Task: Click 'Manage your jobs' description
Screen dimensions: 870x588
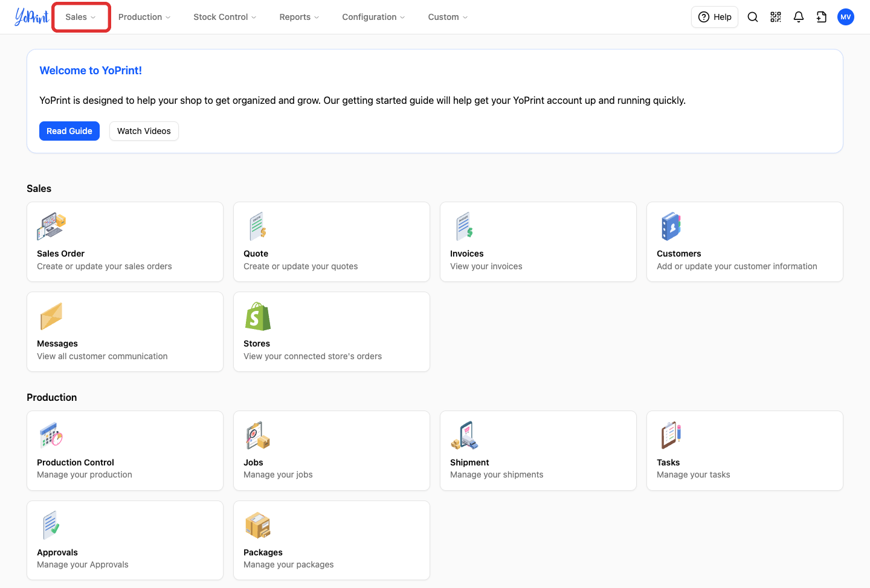Action: point(278,475)
